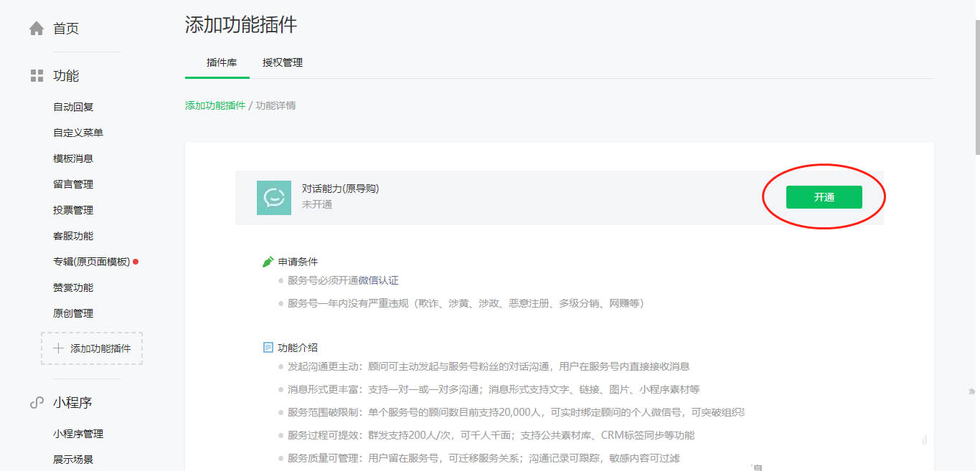Click the red dot next to 专辑(原页面模板)
This screenshot has height=471, width=980.
(x=135, y=262)
